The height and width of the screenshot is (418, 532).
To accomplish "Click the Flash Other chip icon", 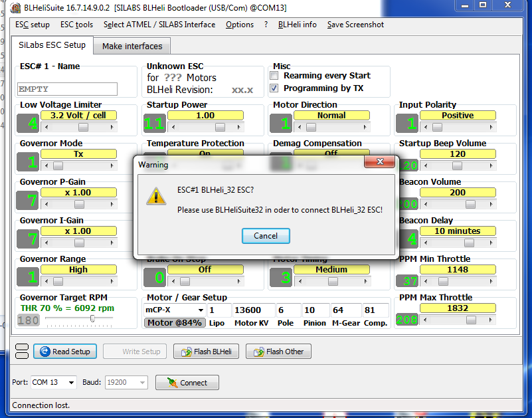I will tap(258, 352).
